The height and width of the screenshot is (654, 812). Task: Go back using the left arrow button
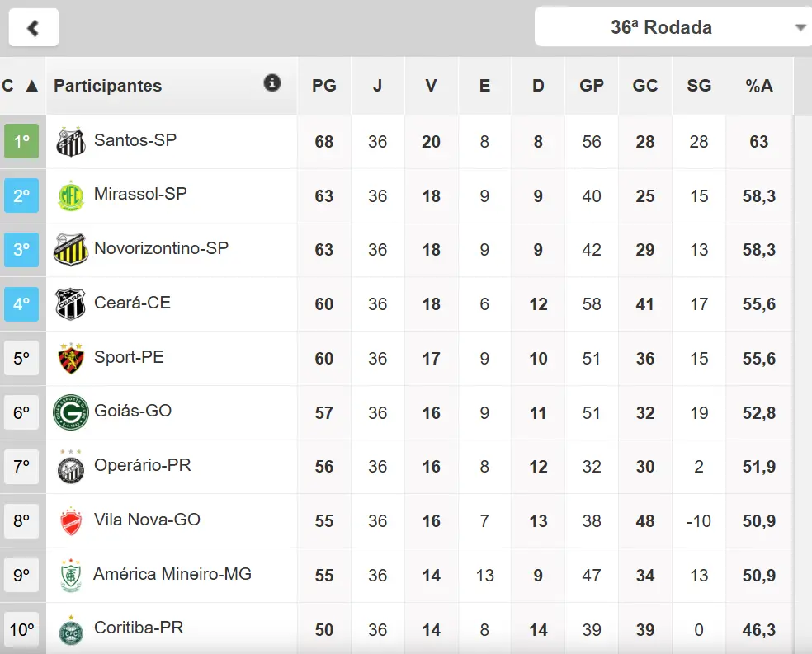[34, 27]
